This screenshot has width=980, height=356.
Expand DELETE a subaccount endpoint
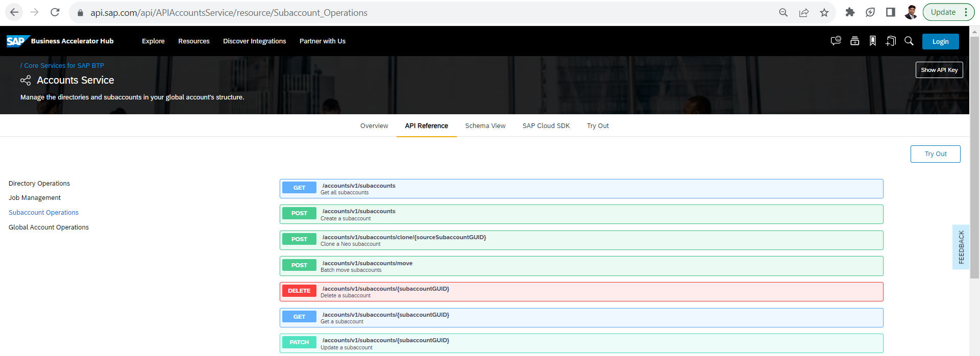click(581, 292)
